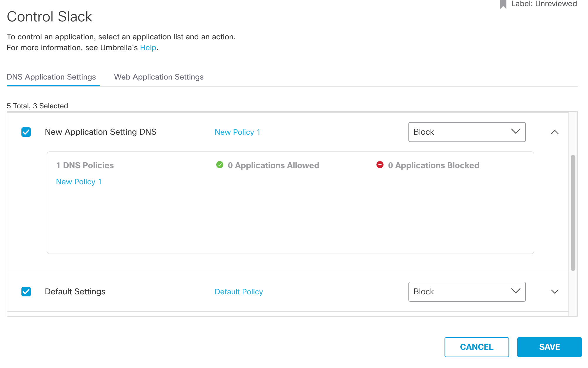Open action dropdown for New Application Setting DNS
This screenshot has width=588, height=368.
467,132
